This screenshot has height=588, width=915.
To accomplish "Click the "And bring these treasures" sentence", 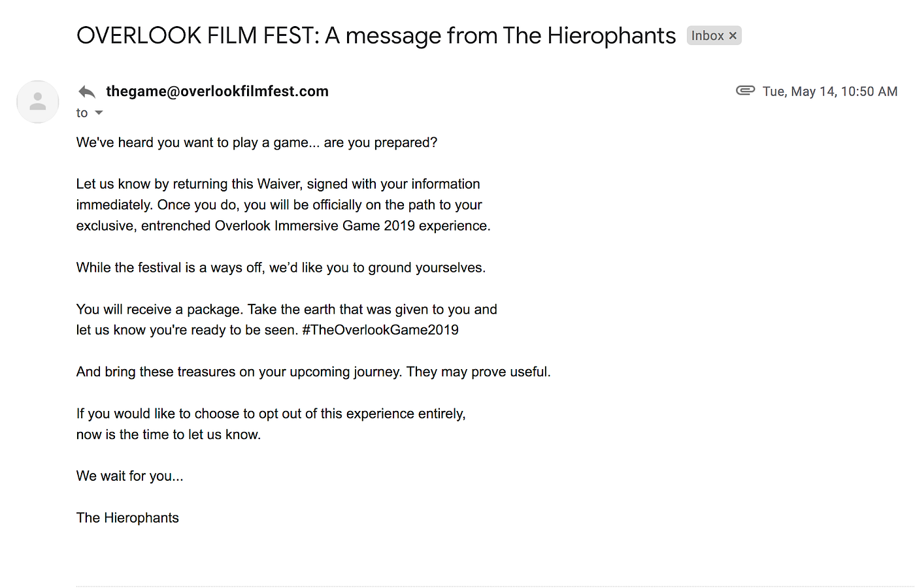I will (x=313, y=372).
